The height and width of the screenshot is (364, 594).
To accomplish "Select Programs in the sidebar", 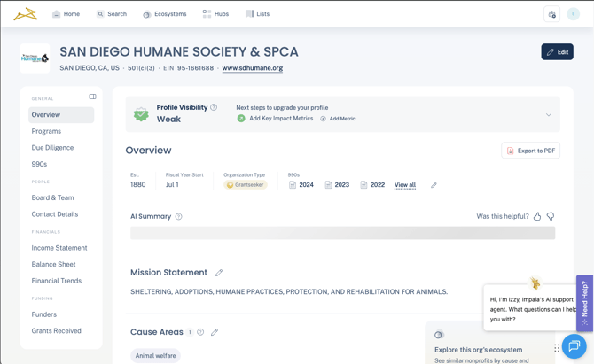I will click(x=46, y=131).
